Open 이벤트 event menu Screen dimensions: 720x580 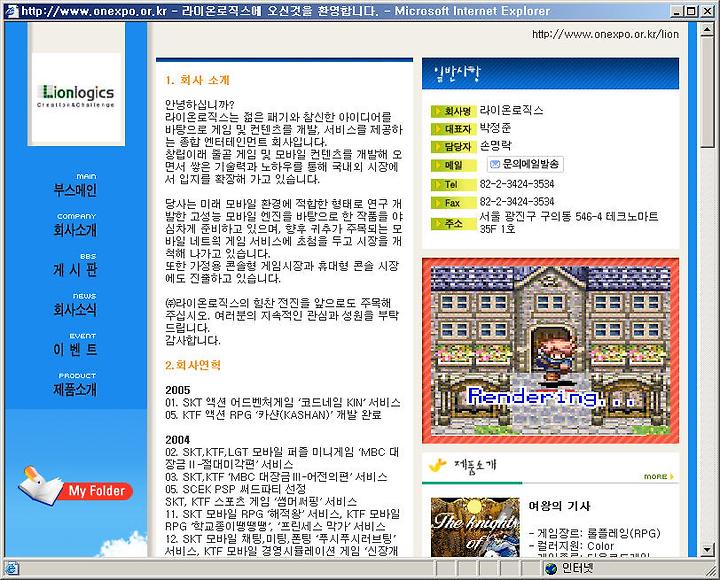tap(75, 345)
